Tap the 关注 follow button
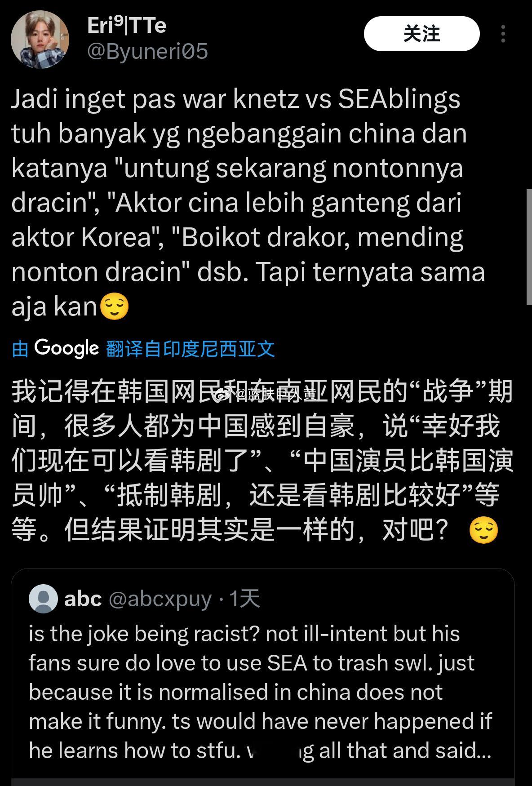Image resolution: width=532 pixels, height=786 pixels. pos(421,34)
